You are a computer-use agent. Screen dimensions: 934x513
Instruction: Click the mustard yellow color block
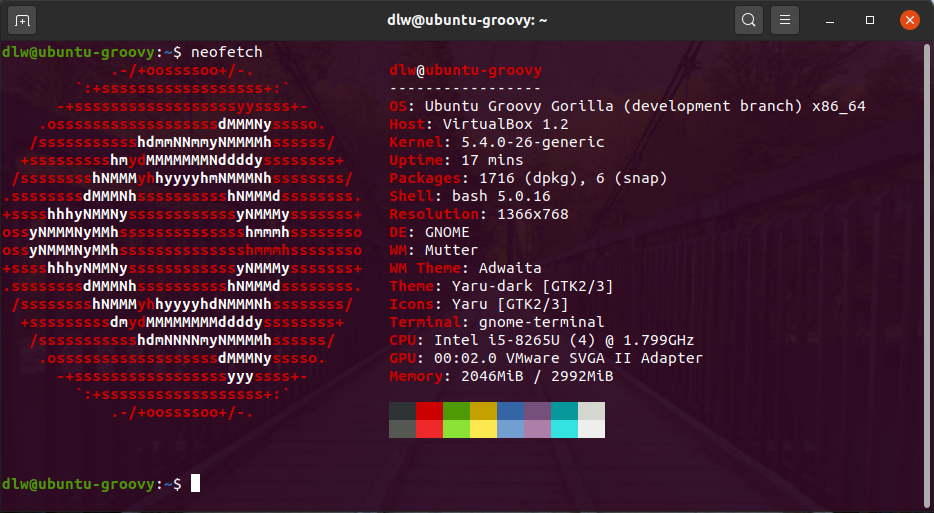(483, 411)
